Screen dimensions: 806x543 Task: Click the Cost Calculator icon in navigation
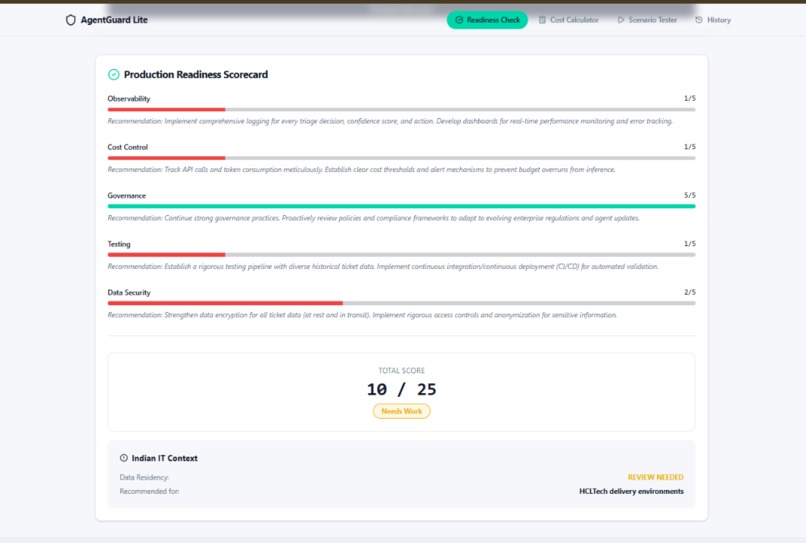tap(542, 20)
